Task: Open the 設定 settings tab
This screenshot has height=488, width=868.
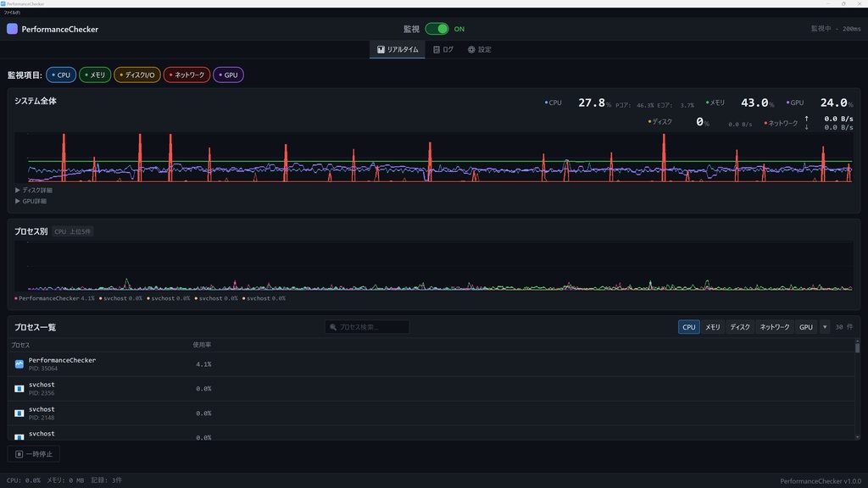Action: click(480, 49)
